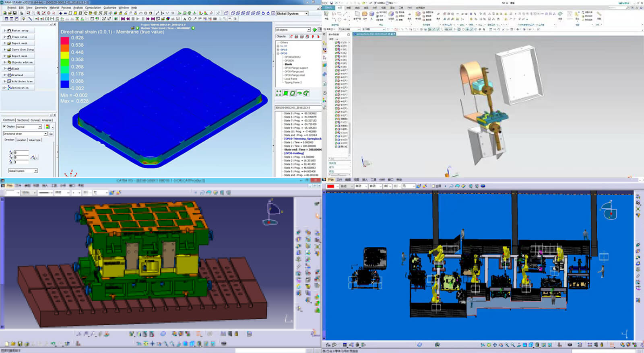The image size is (644, 353).
Task: Click the red color swatch in CATIA toolbar
Action: [330, 186]
